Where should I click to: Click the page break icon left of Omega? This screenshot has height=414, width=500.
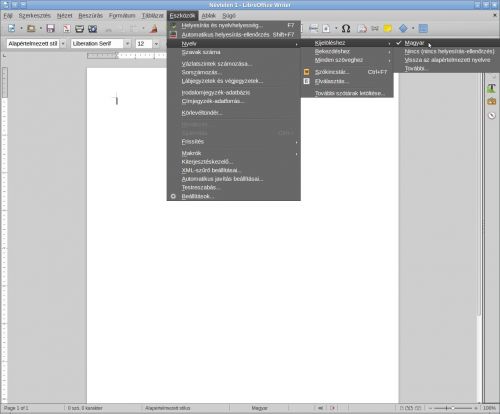[313, 29]
